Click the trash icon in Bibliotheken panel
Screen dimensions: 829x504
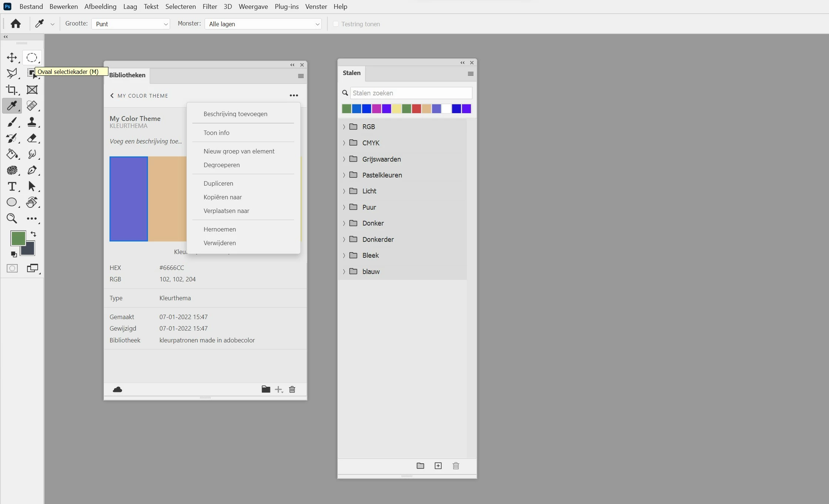pyautogui.click(x=292, y=389)
